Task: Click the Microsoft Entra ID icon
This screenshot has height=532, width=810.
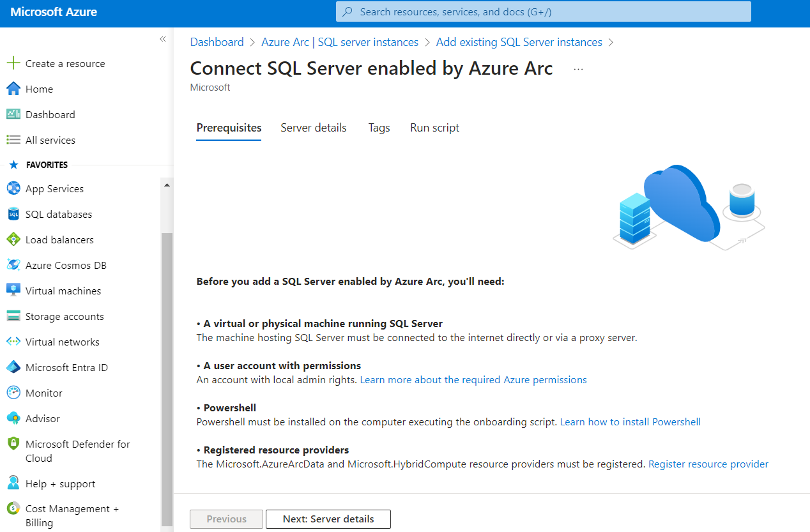Action: click(13, 367)
